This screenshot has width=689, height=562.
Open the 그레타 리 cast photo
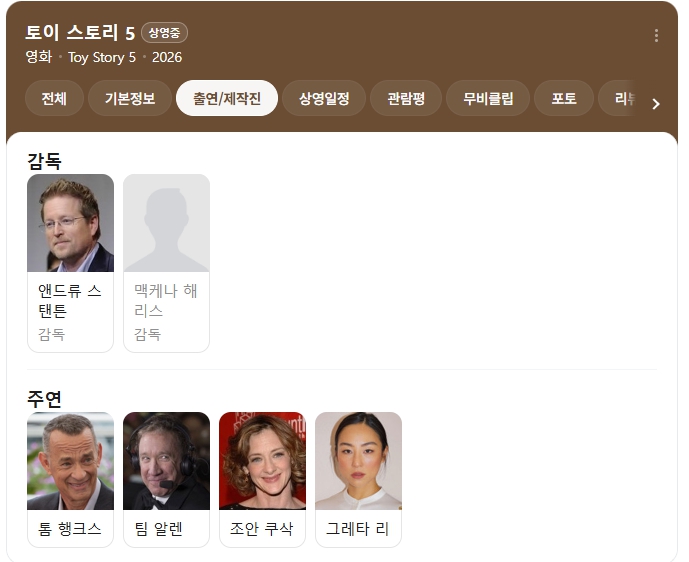358,461
